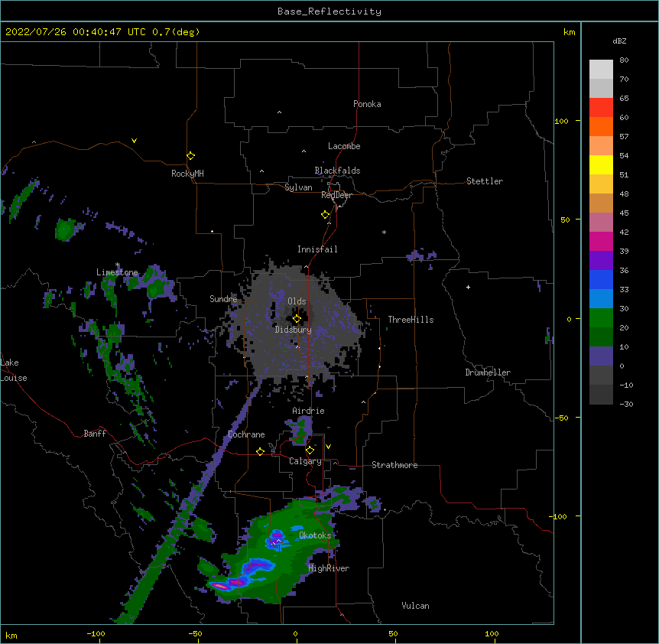
Task: Click the Blackfalds city label
Action: (x=337, y=171)
